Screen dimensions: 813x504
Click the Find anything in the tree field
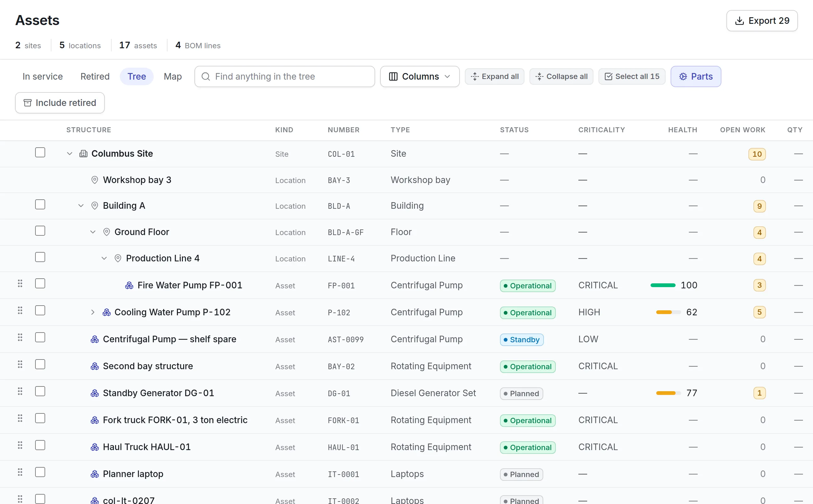pos(285,77)
